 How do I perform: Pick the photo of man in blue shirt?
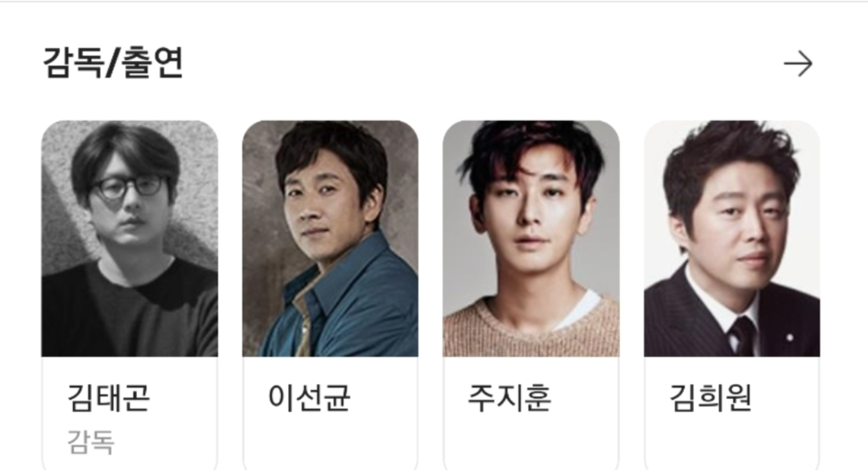pyautogui.click(x=330, y=238)
